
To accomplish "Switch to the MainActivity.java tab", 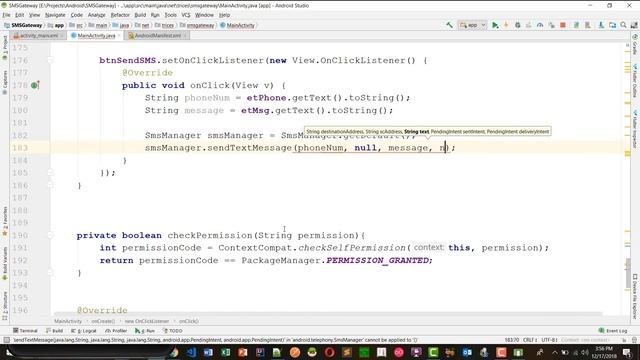I will pyautogui.click(x=96, y=36).
